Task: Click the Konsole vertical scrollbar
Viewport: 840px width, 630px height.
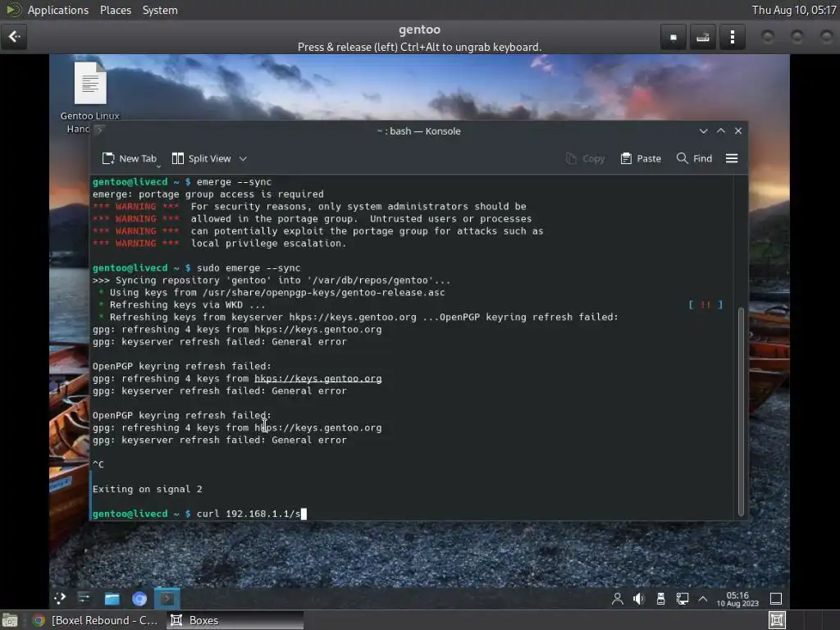Action: tap(742, 412)
